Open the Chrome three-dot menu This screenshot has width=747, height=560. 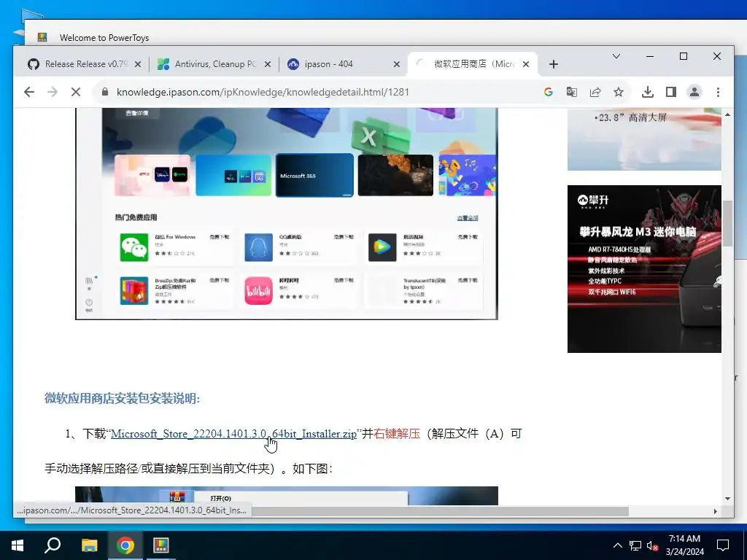(x=718, y=92)
